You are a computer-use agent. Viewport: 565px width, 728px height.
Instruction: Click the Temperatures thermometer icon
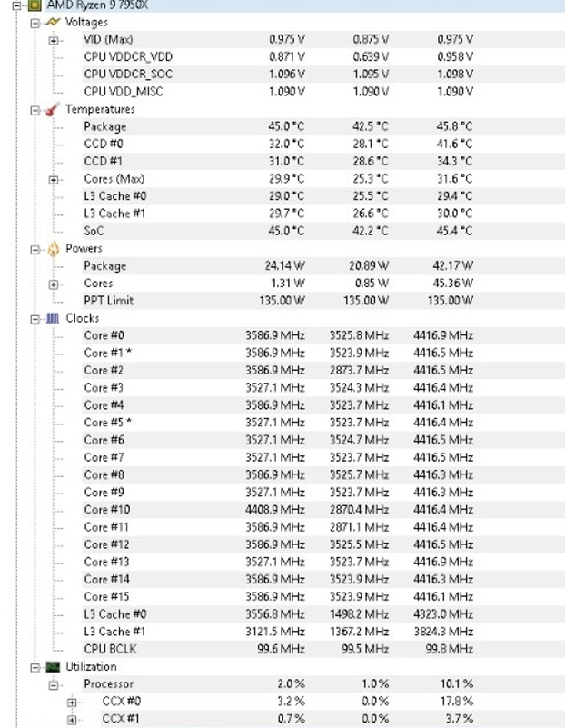pos(54,110)
